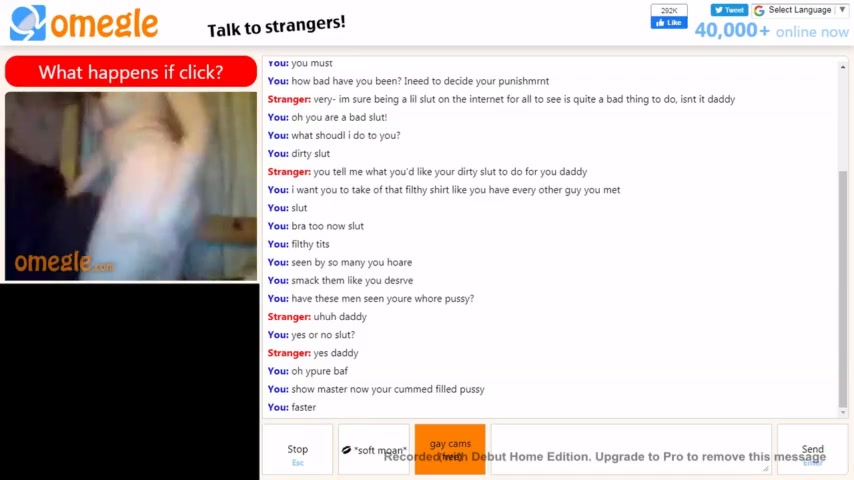Click the arrow next to Select Language

pos(842,10)
